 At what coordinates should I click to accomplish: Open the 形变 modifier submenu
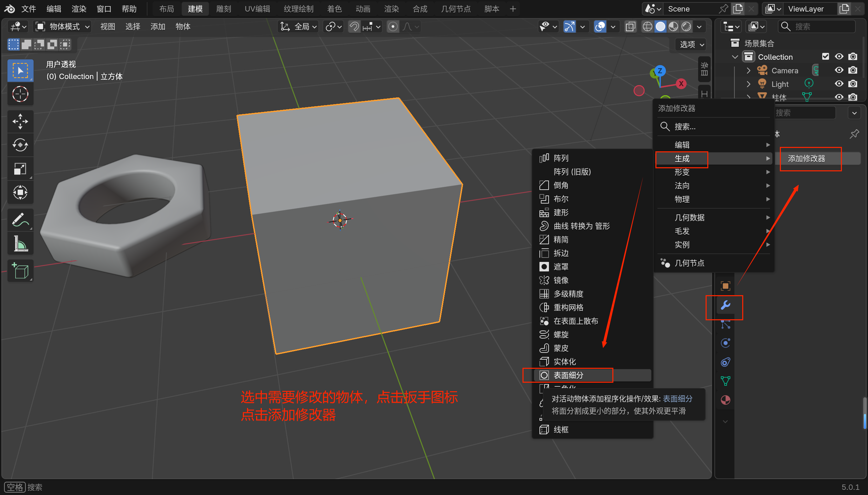click(682, 172)
